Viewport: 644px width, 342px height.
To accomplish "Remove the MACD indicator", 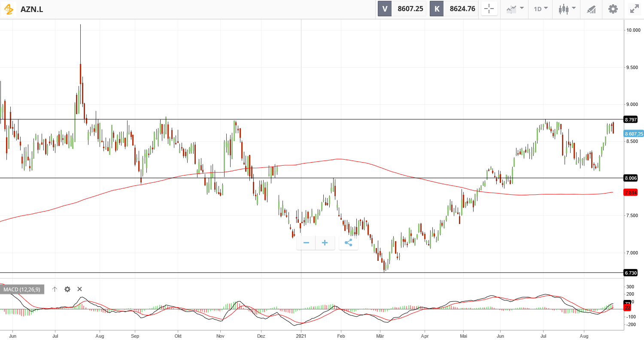I will coord(79,289).
